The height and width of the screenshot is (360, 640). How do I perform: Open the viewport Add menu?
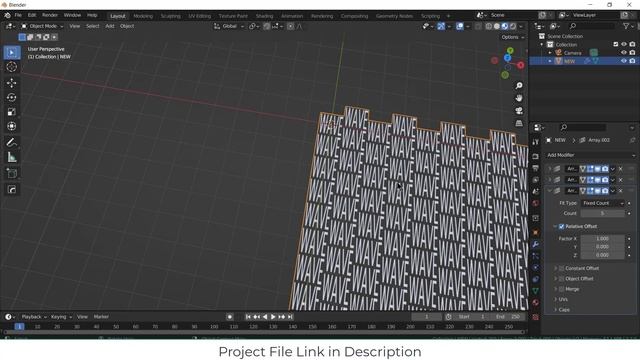110,26
